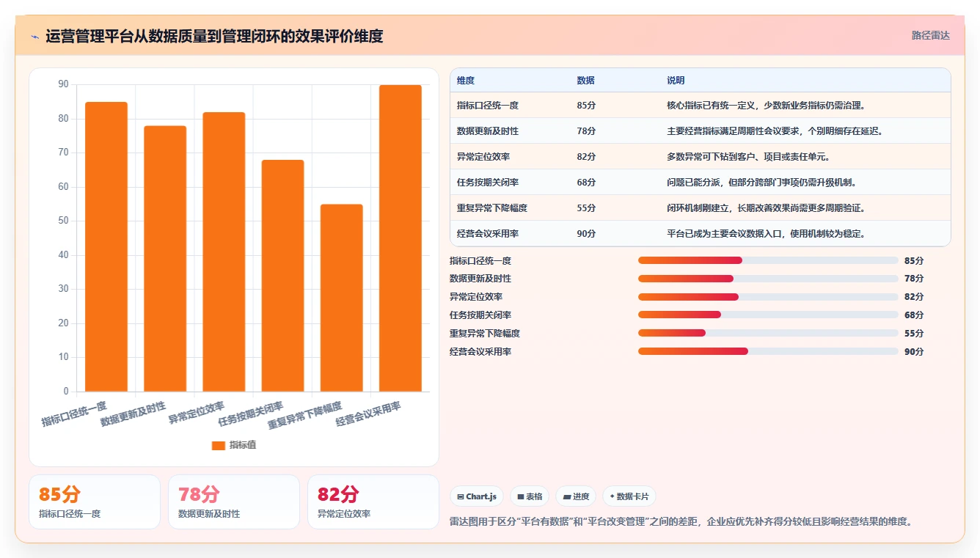Toggle the 指标值 legend swatch

[x=218, y=445]
